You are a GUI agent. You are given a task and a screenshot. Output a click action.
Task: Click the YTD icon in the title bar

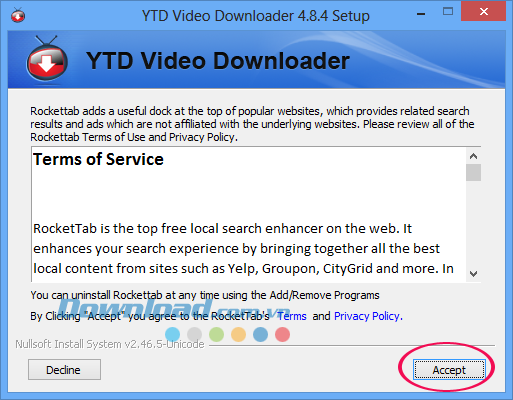coord(18,15)
